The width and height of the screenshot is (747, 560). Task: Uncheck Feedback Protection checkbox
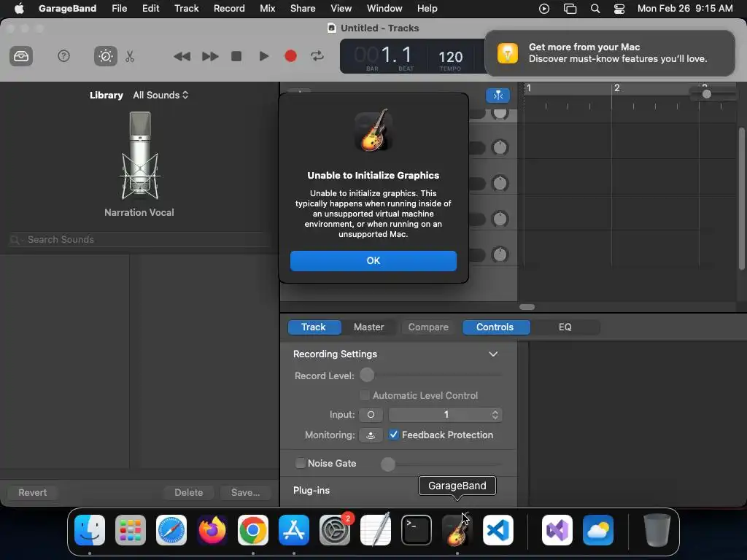[x=393, y=435]
